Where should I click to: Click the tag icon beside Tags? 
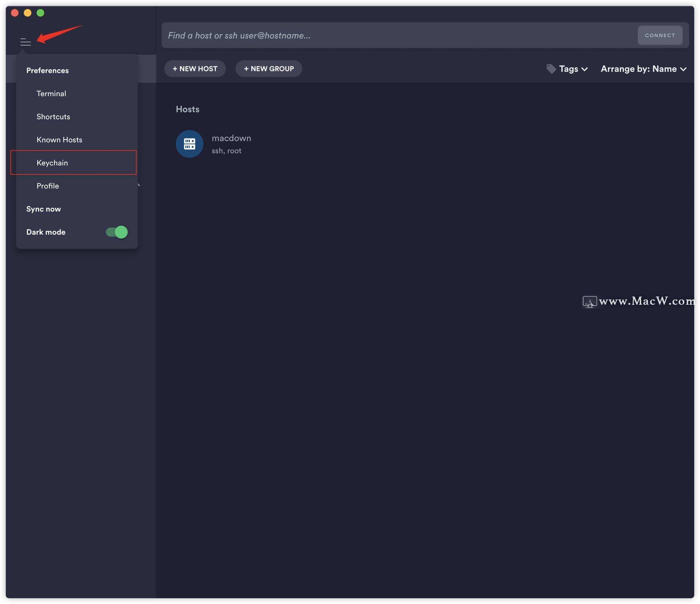point(551,69)
